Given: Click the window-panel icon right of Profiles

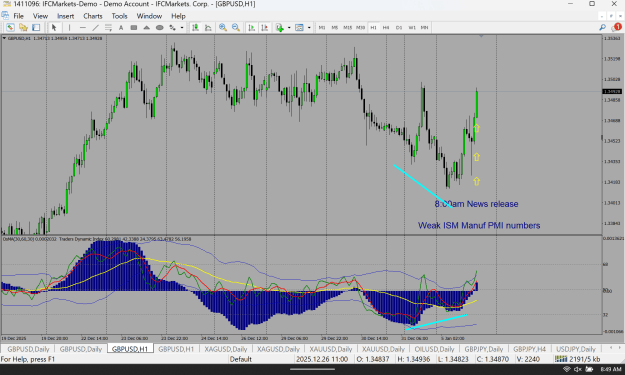Looking at the screenshot, I should 36,27.
